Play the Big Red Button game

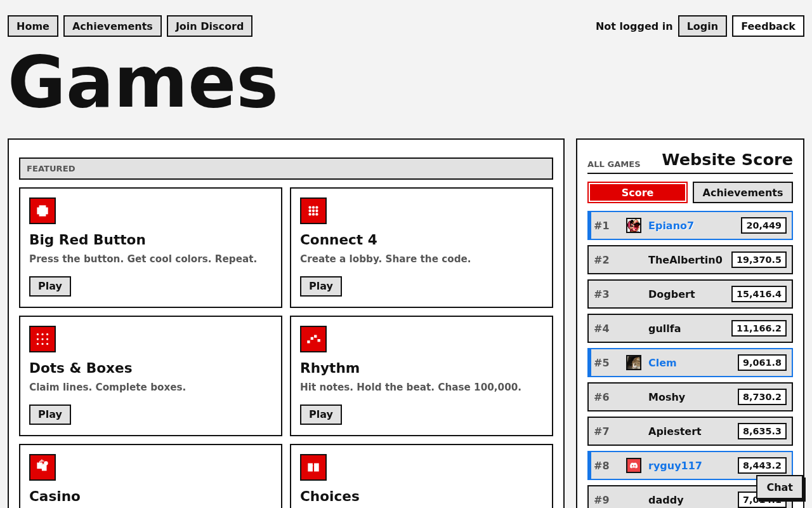coord(50,286)
